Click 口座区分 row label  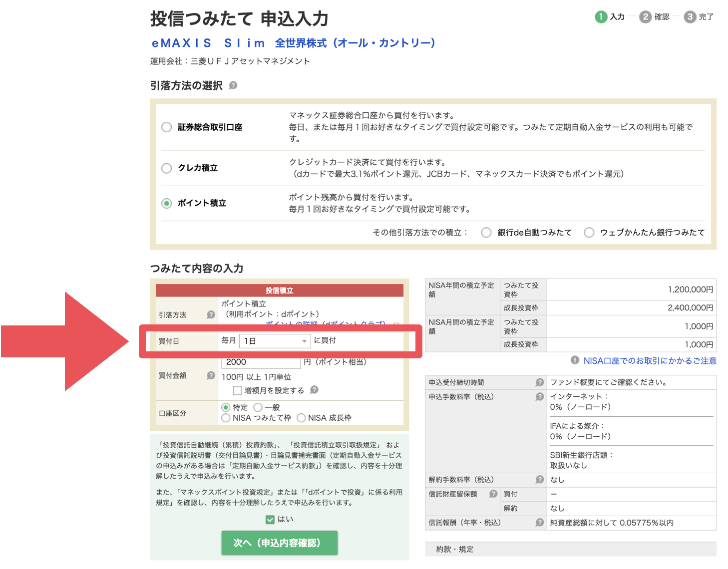[x=173, y=413]
